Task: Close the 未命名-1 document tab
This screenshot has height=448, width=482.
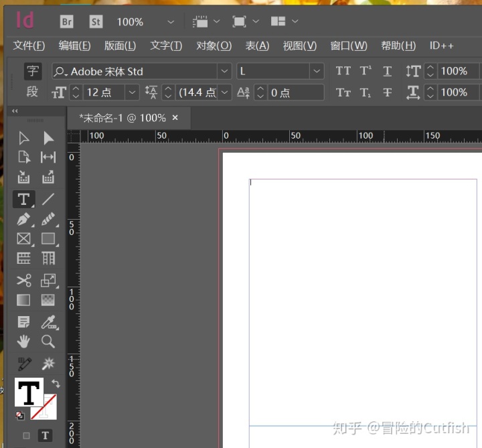Action: [x=175, y=117]
